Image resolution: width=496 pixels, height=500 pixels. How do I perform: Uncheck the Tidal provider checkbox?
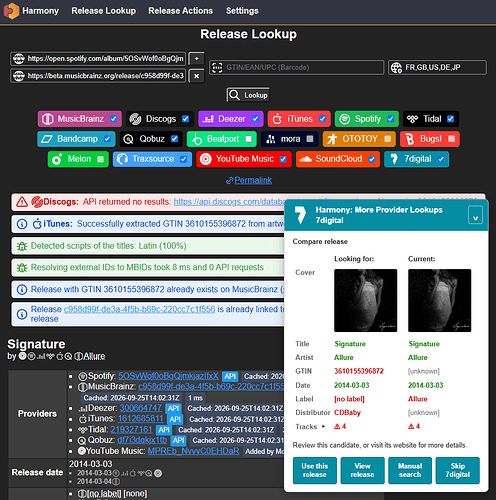tap(450, 119)
